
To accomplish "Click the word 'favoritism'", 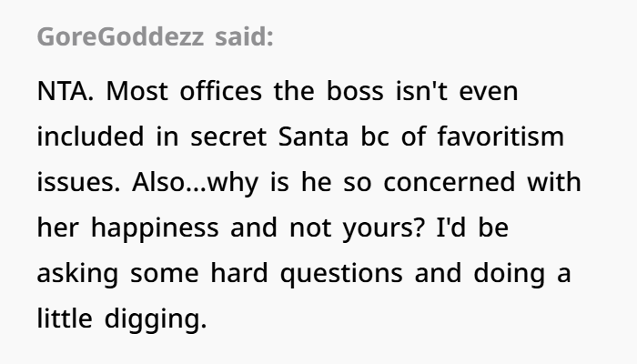I will pyautogui.click(x=500, y=136).
